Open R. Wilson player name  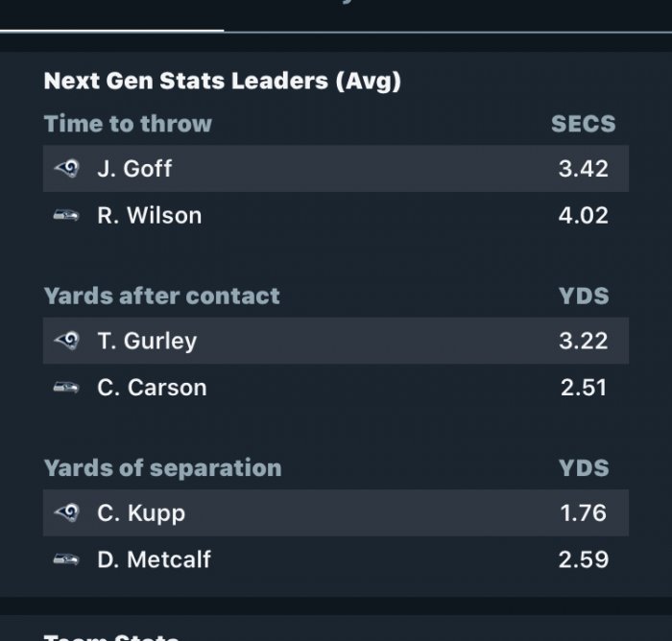click(149, 215)
